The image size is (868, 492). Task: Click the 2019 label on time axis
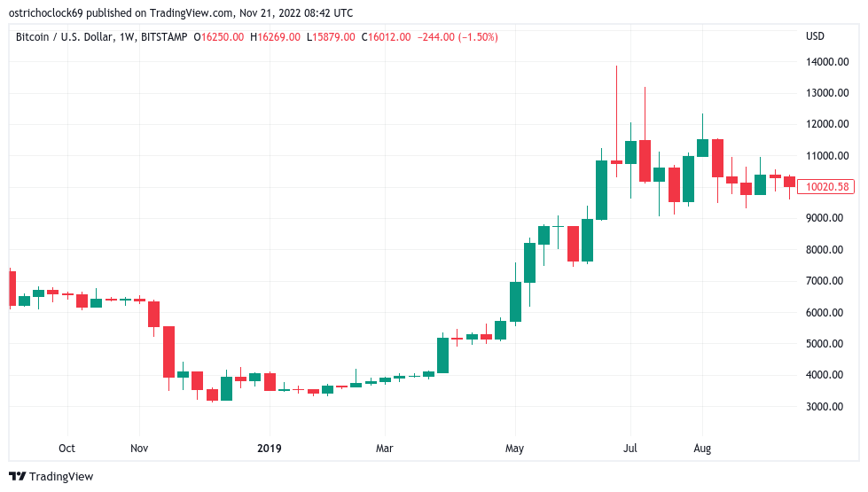point(269,449)
